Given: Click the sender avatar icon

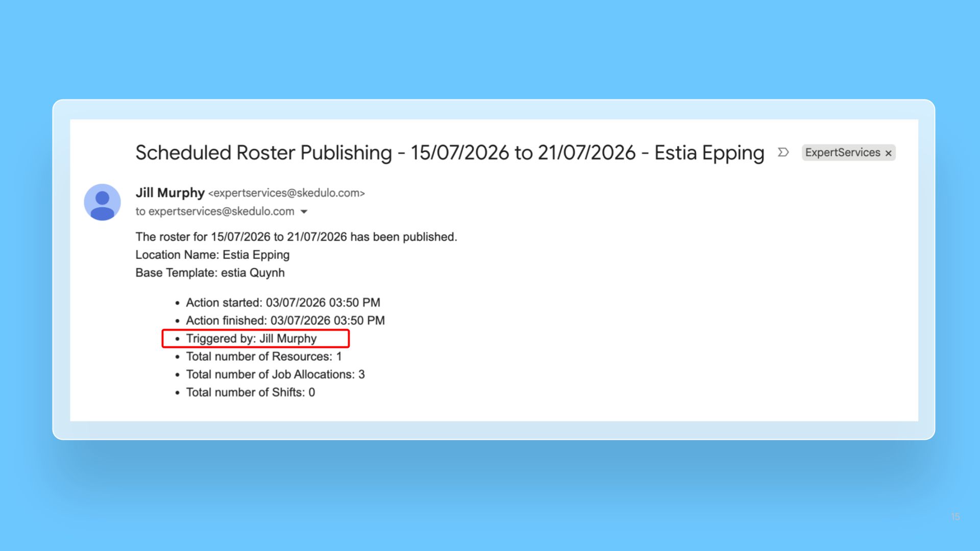Looking at the screenshot, I should click(102, 202).
